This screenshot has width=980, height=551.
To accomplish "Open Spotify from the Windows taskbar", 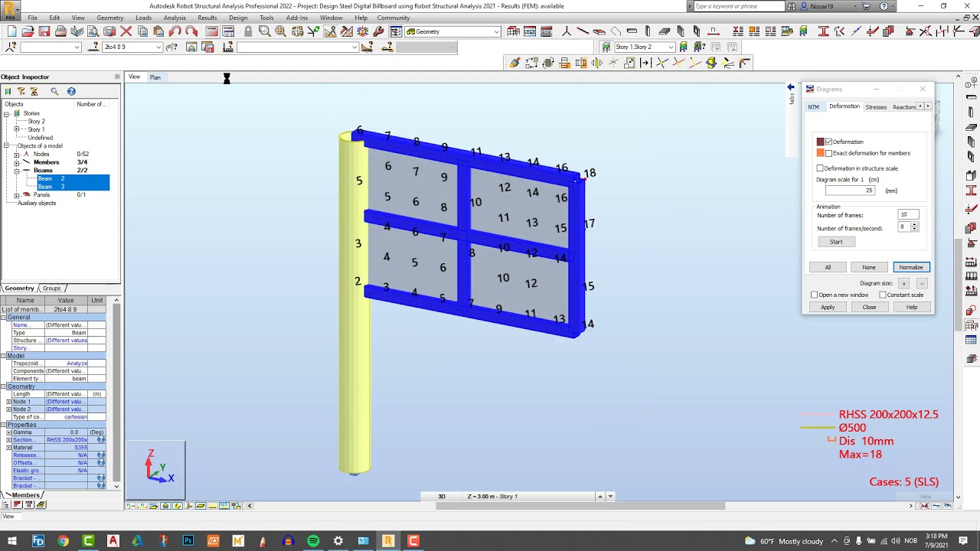I will click(x=313, y=541).
